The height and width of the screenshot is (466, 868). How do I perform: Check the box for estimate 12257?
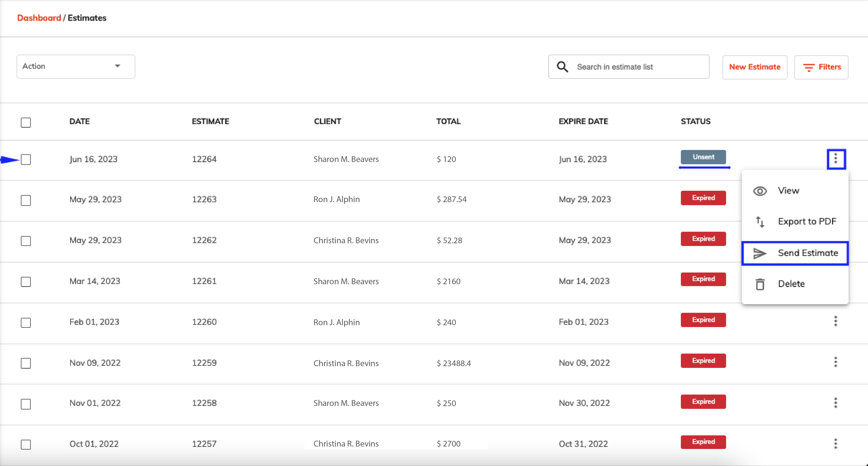click(x=26, y=444)
